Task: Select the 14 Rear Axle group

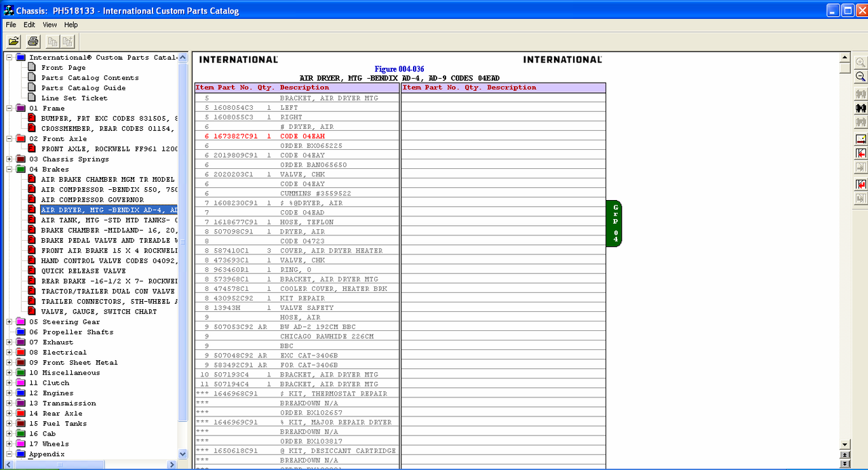Action: click(56, 414)
